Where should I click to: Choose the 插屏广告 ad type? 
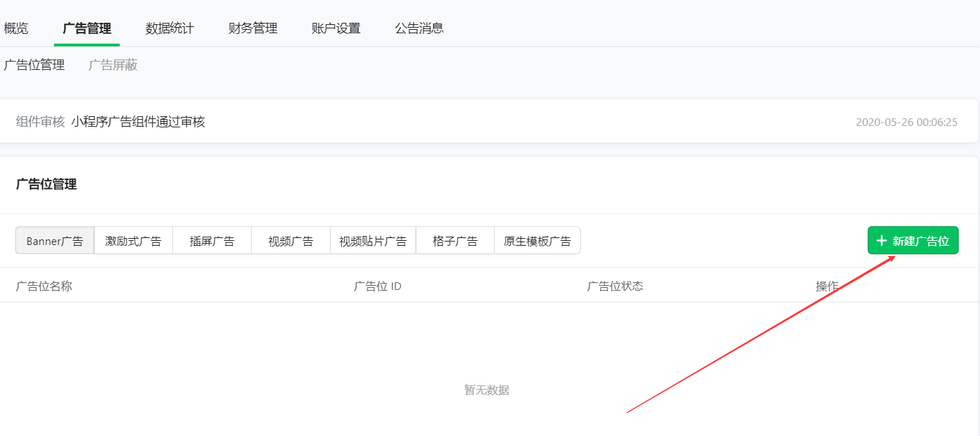212,241
